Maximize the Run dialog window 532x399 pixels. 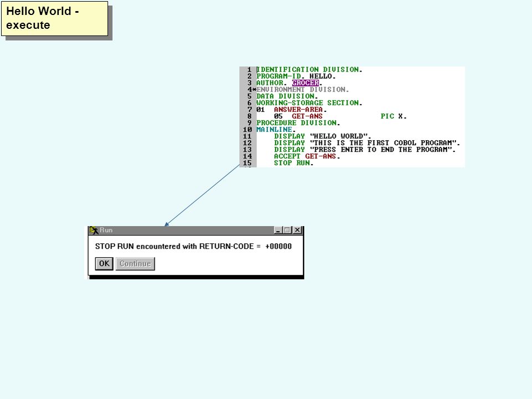point(287,230)
